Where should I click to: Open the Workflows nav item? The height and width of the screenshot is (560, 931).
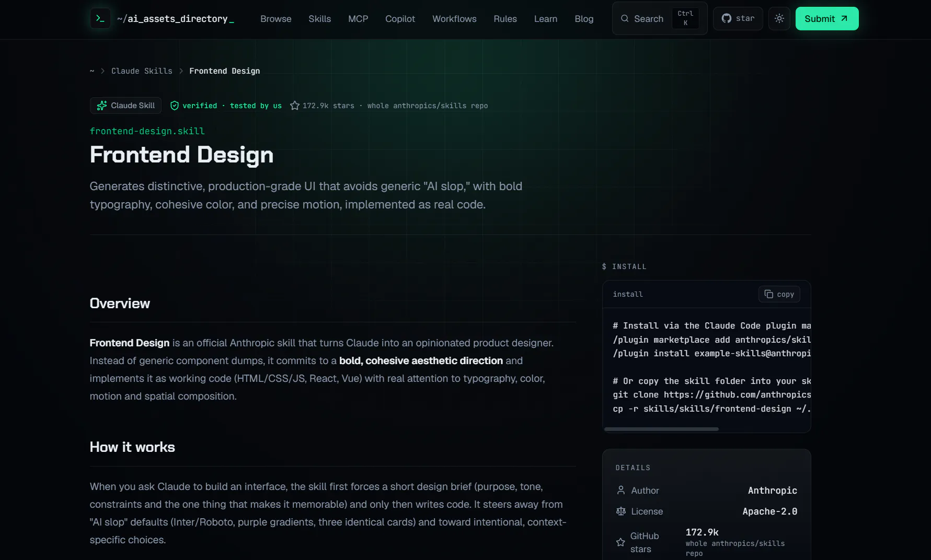point(454,19)
